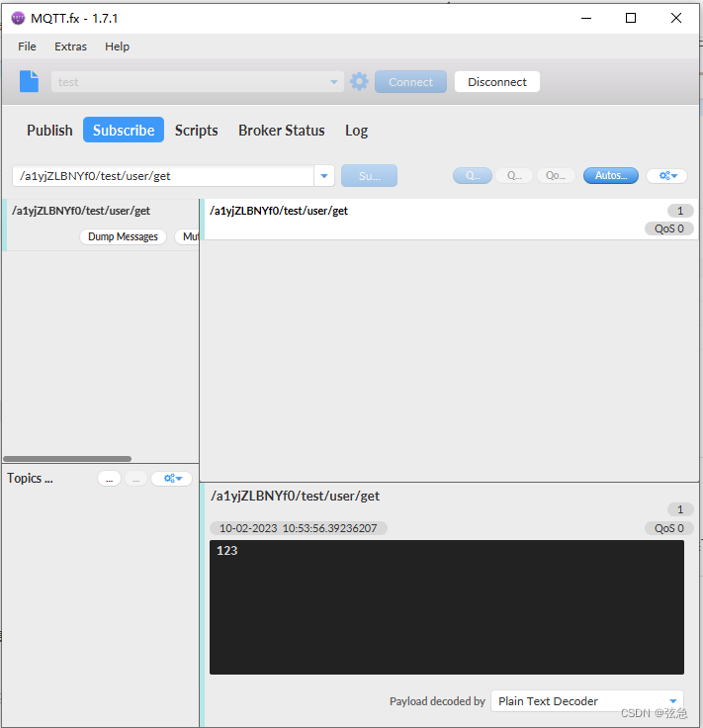
Task: Open Topics collector settings gears menu
Action: pyautogui.click(x=172, y=478)
